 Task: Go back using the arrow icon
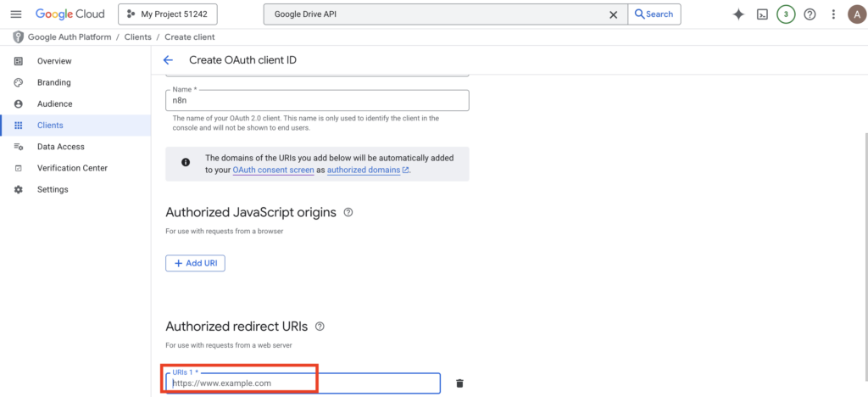168,60
